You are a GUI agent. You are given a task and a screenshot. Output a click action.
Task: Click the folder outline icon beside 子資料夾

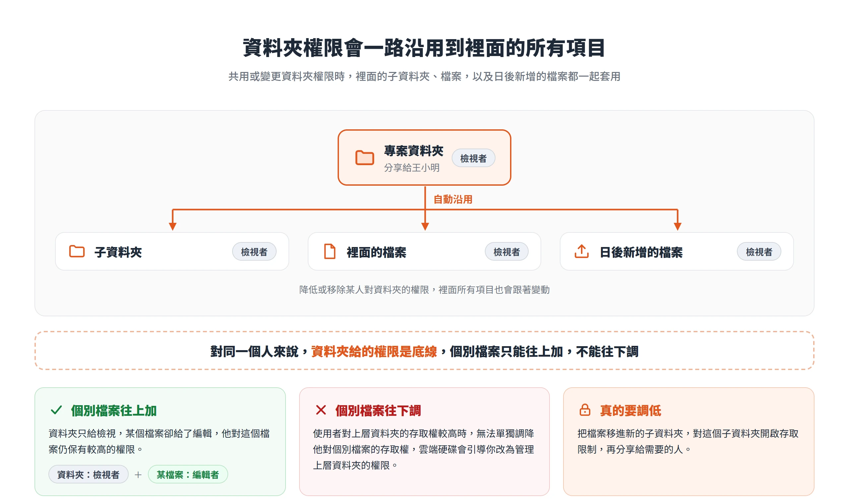pos(77,251)
